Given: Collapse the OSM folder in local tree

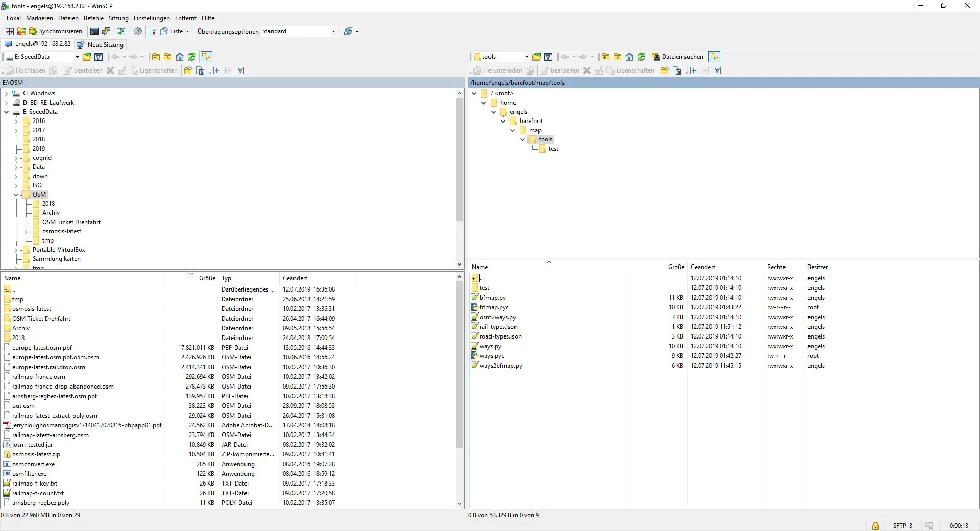Looking at the screenshot, I should coord(16,195).
